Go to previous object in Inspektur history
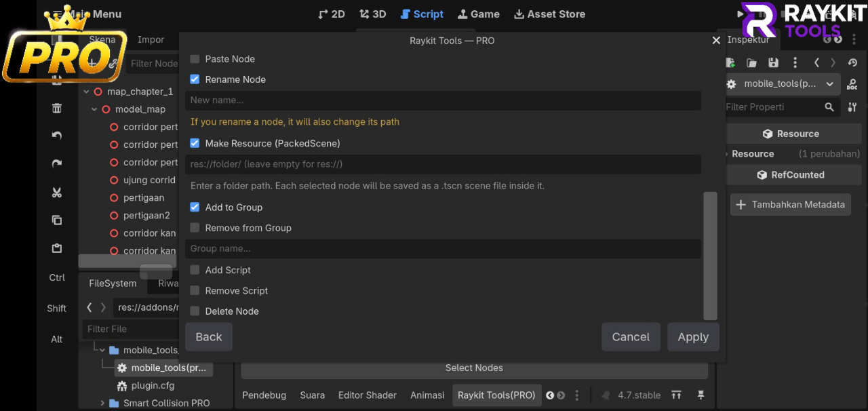Screen dimensions: 868x411 coord(816,62)
